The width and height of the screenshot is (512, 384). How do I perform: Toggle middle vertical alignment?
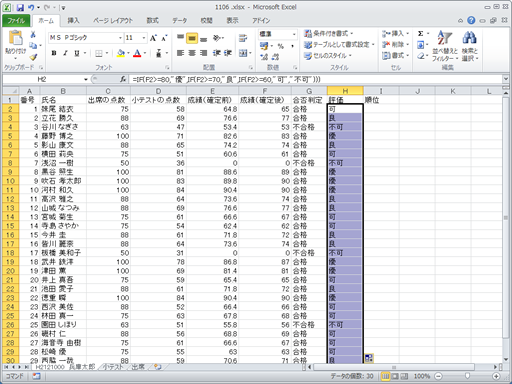point(192,38)
